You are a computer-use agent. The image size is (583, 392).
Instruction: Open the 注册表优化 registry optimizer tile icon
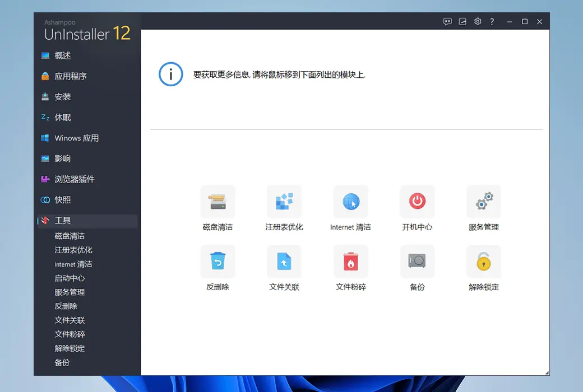[284, 202]
